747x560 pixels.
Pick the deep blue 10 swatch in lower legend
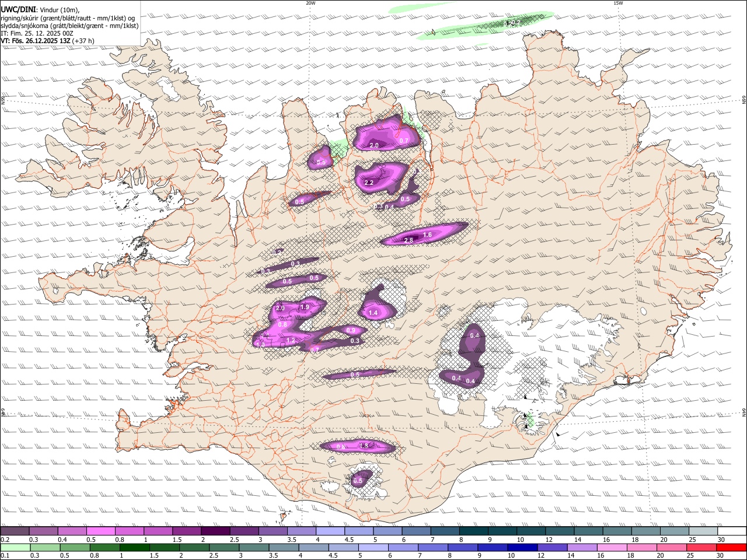click(x=522, y=548)
